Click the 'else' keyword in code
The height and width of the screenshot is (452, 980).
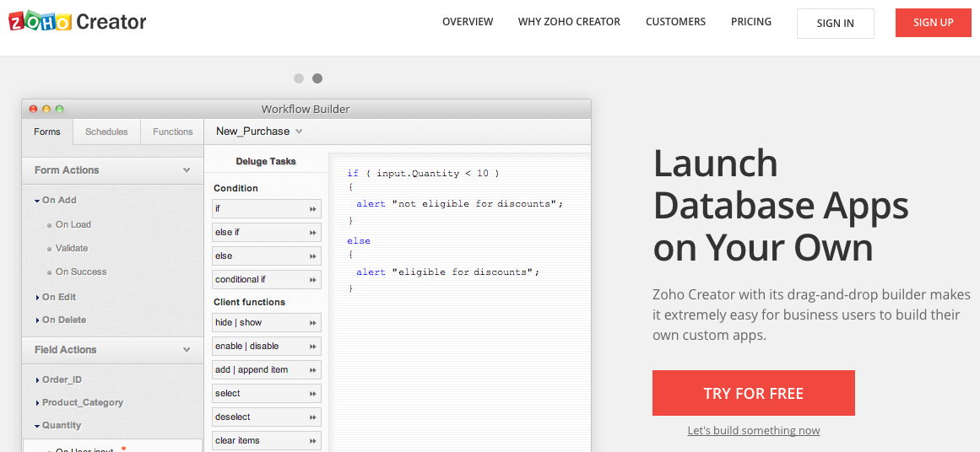[359, 240]
